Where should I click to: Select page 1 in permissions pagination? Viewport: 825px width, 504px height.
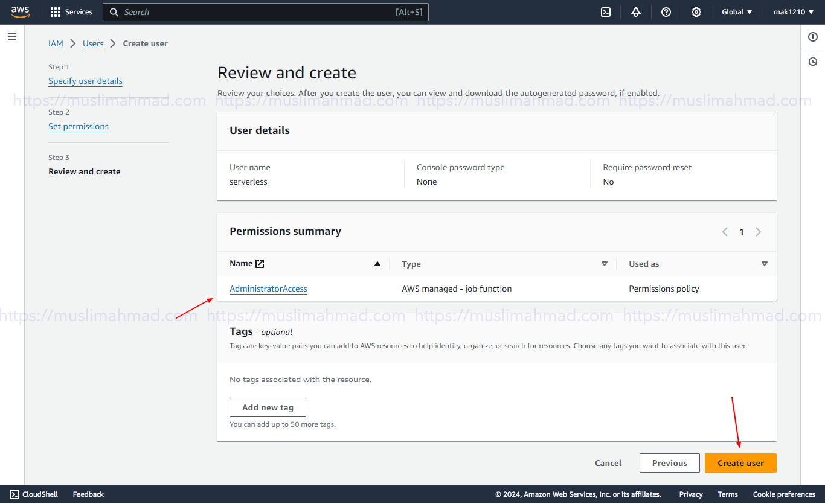coord(742,232)
